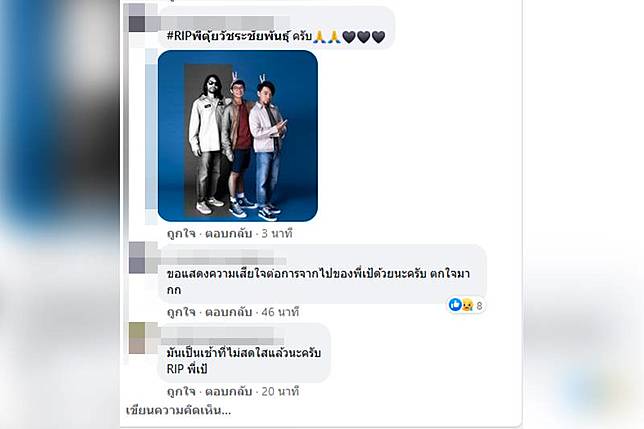644x429 pixels.
Task: Click the sad reaction emoji icon
Action: 467,305
